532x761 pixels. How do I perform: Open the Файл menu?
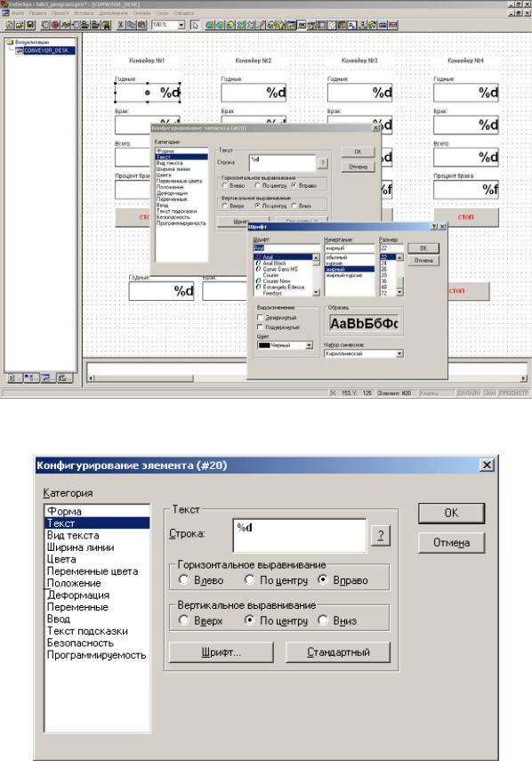[x=17, y=13]
